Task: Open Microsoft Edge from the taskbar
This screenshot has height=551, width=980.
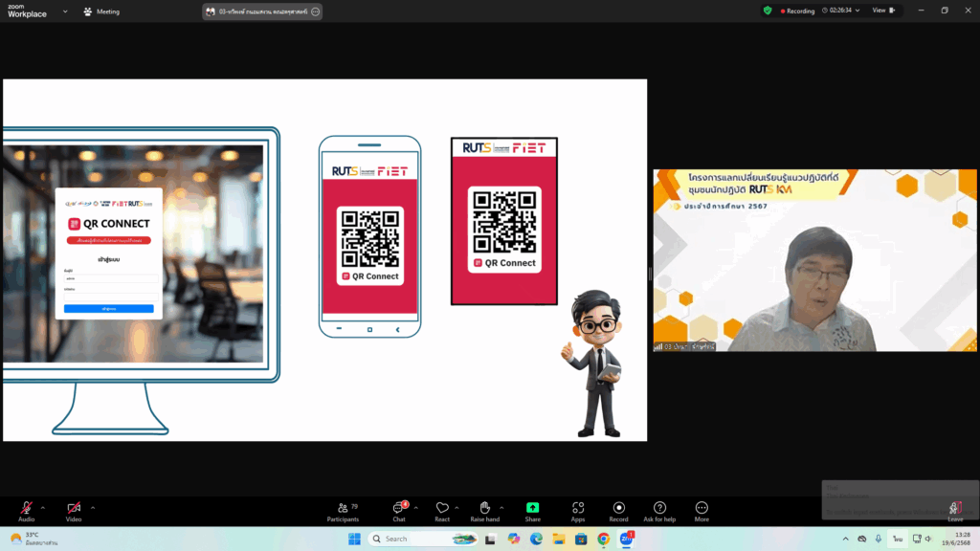Action: coord(536,539)
